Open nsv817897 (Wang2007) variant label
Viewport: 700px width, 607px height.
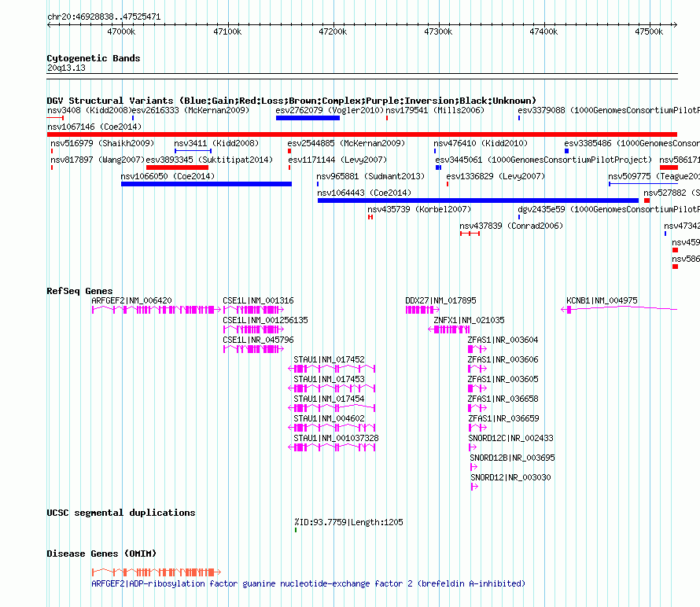98,160
